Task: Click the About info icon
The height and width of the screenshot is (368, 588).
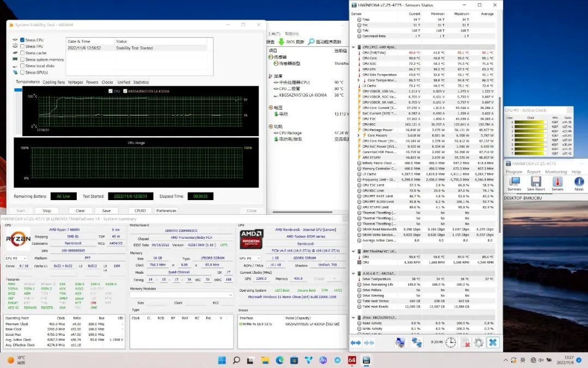Action: [579, 183]
